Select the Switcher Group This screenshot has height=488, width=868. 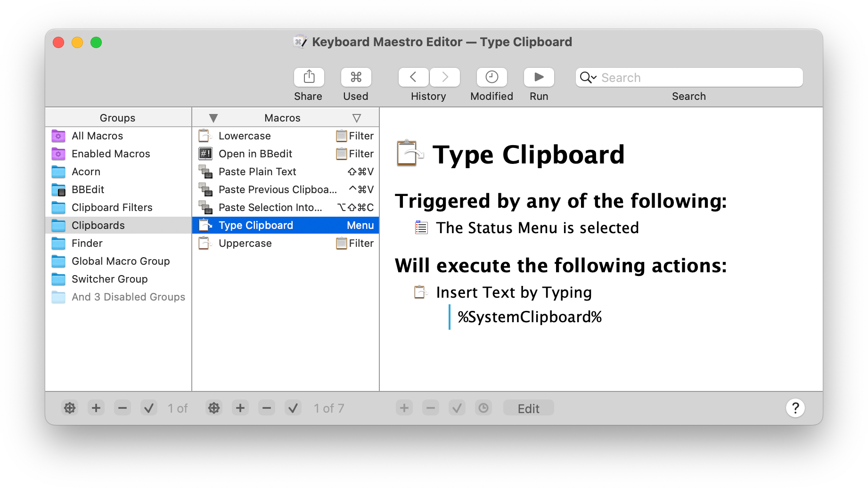pyautogui.click(x=118, y=279)
